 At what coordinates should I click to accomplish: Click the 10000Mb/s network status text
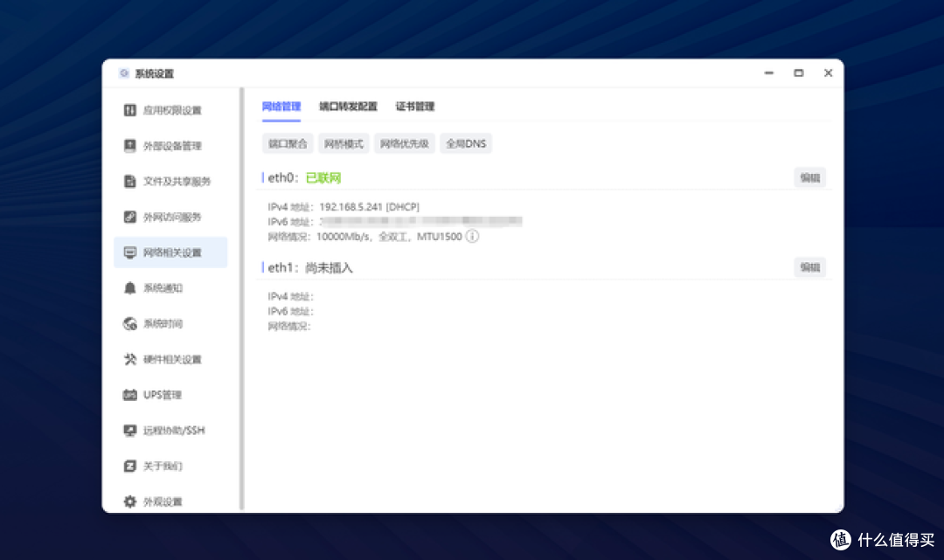pos(344,237)
